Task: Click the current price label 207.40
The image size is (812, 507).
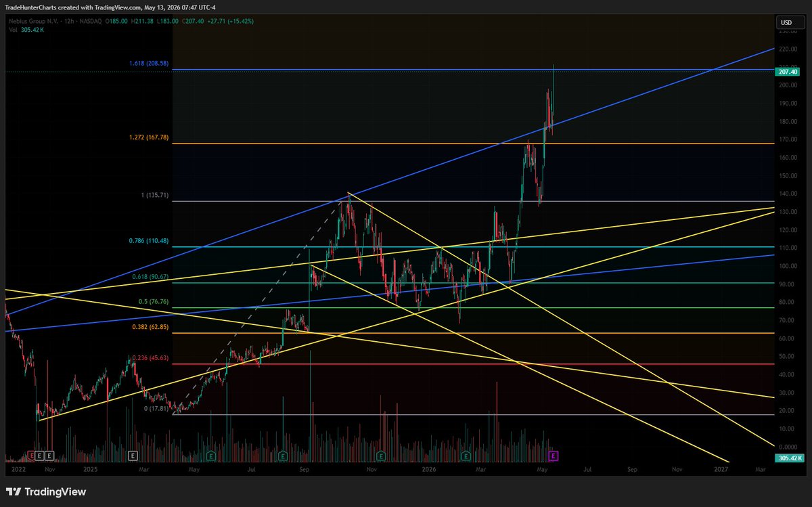Action: tap(789, 71)
